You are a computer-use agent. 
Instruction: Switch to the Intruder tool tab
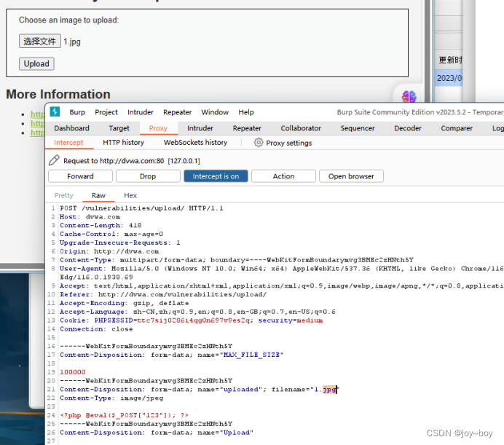pyautogui.click(x=200, y=128)
